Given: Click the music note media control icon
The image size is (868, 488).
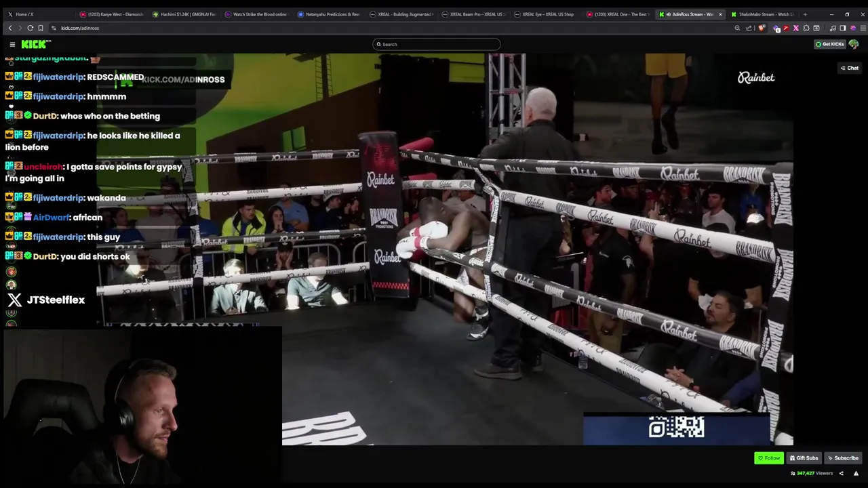Looking at the screenshot, I should pos(832,28).
